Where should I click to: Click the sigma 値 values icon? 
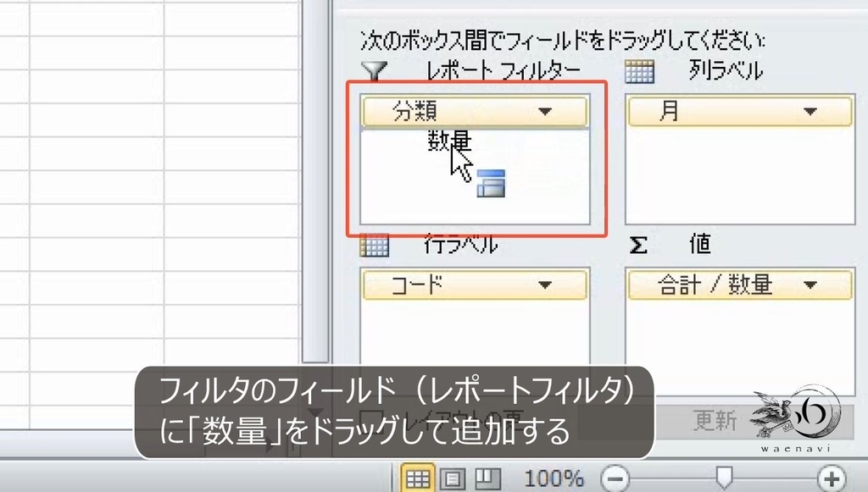pos(638,245)
